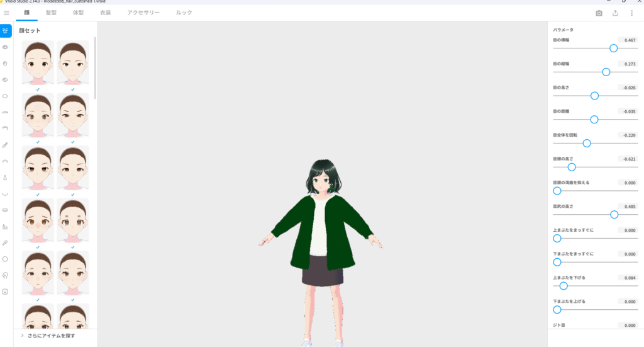This screenshot has width=644, height=347.
Task: Click the 上まぶたをまっすぐに slider handle
Action: point(557,239)
